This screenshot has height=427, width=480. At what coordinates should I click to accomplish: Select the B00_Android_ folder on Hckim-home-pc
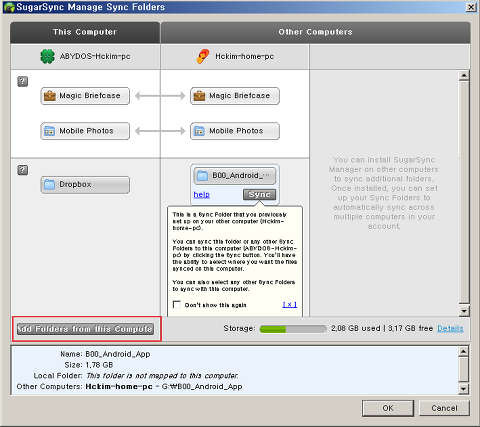(235, 176)
